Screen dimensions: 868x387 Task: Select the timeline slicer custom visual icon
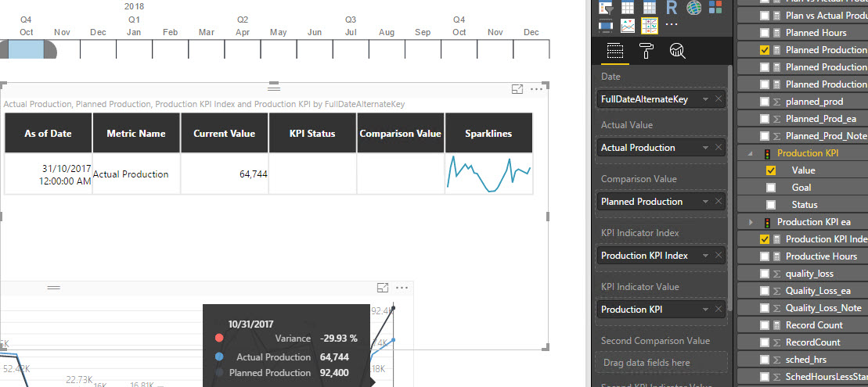(x=607, y=26)
